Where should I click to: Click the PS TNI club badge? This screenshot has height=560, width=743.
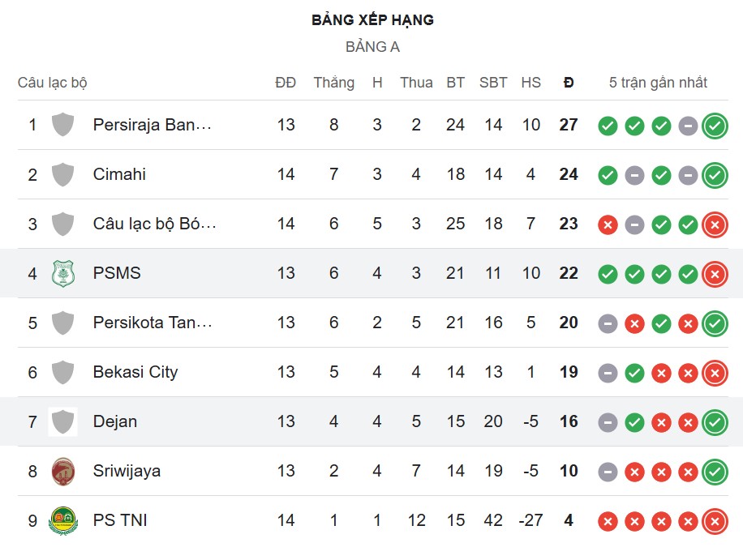(x=63, y=521)
